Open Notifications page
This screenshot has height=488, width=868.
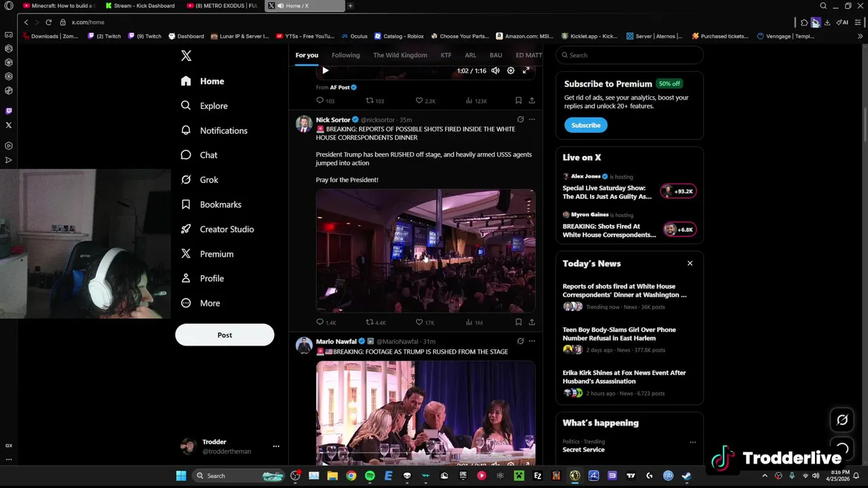(214, 131)
